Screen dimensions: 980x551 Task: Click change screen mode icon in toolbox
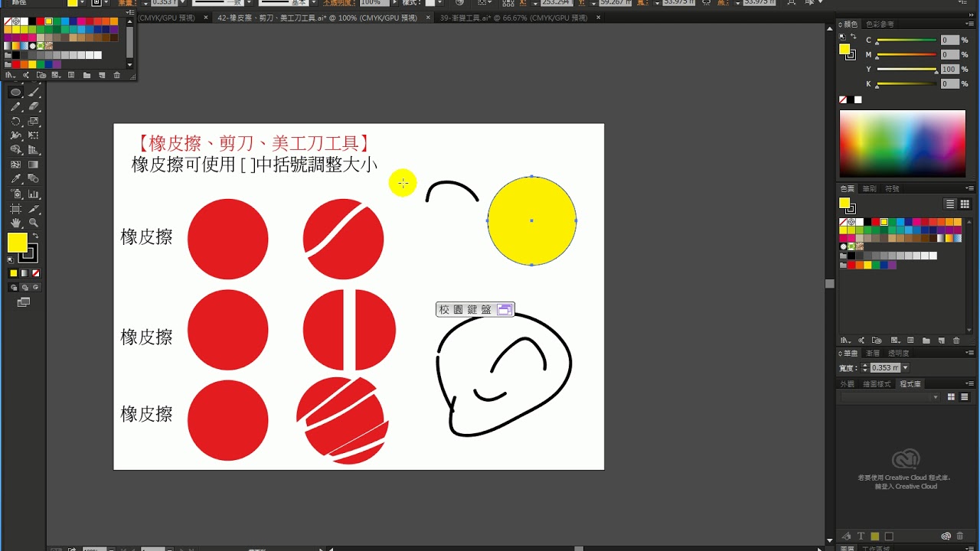[24, 302]
